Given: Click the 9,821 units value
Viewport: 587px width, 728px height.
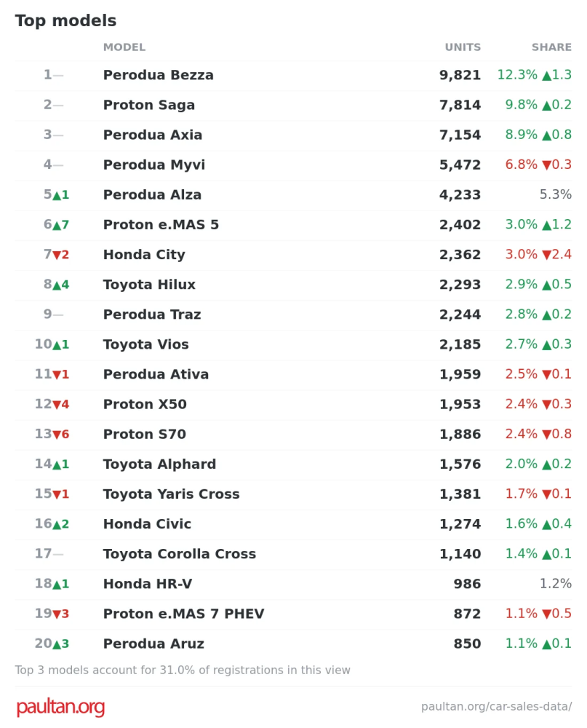Looking at the screenshot, I should (460, 75).
